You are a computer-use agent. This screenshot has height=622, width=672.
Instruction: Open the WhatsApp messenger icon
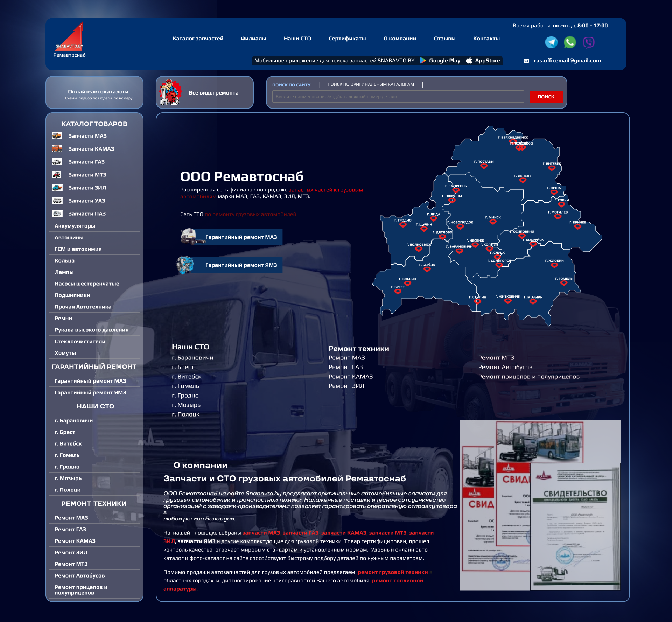click(x=570, y=42)
